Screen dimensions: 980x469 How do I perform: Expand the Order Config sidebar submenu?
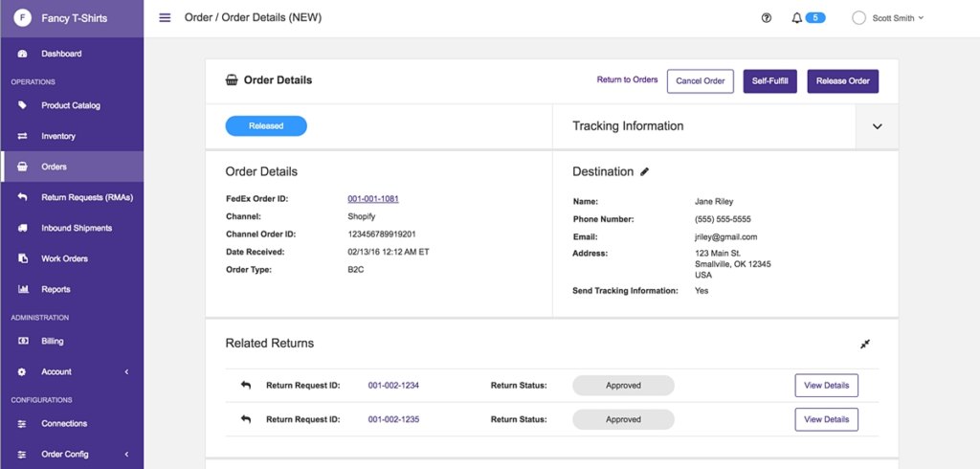click(x=126, y=454)
